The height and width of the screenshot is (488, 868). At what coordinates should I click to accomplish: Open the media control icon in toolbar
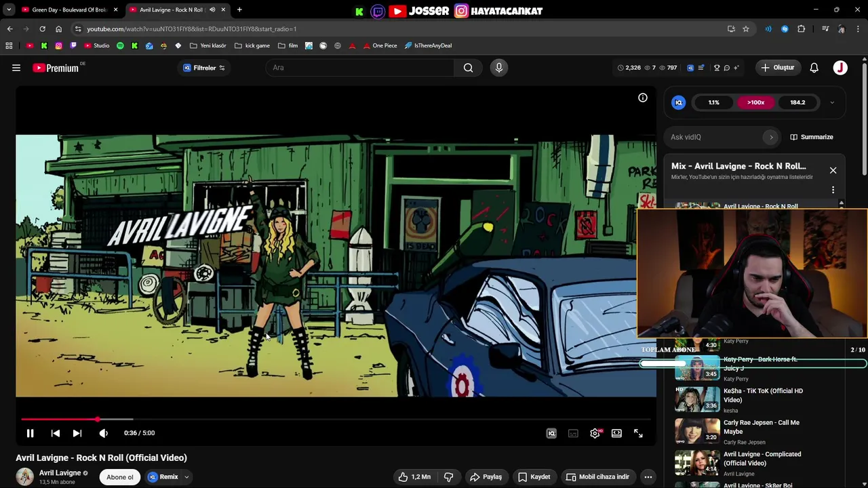(x=825, y=29)
